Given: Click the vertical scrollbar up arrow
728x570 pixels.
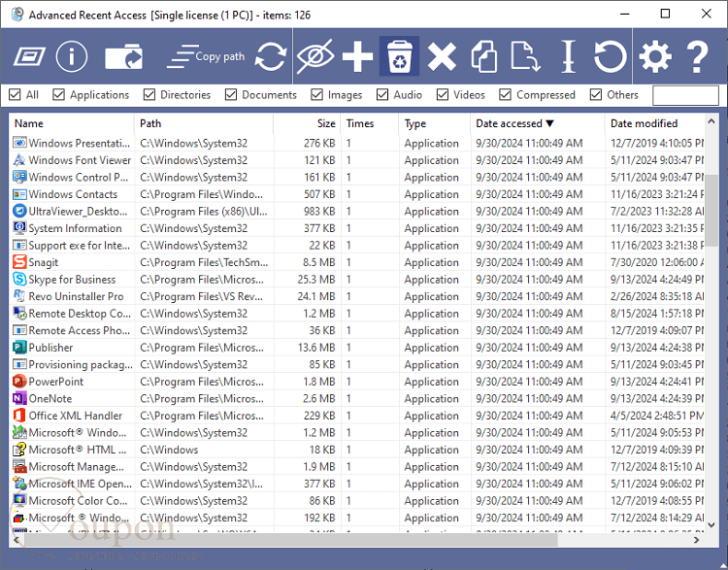Looking at the screenshot, I should point(711,121).
